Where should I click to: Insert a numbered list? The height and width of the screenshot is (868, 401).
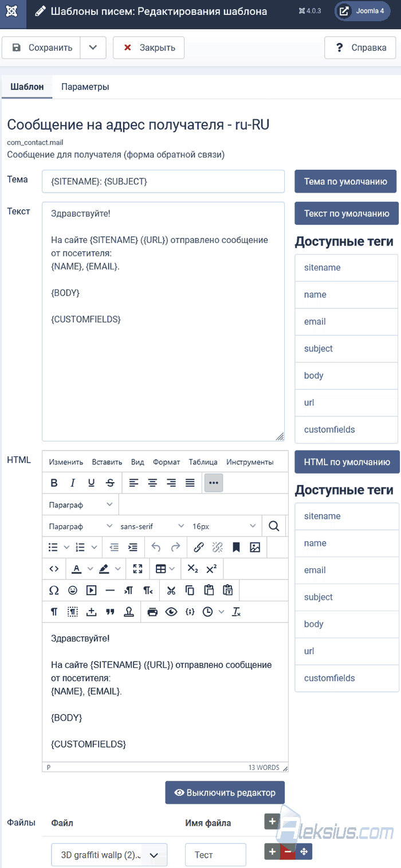pyautogui.click(x=80, y=548)
